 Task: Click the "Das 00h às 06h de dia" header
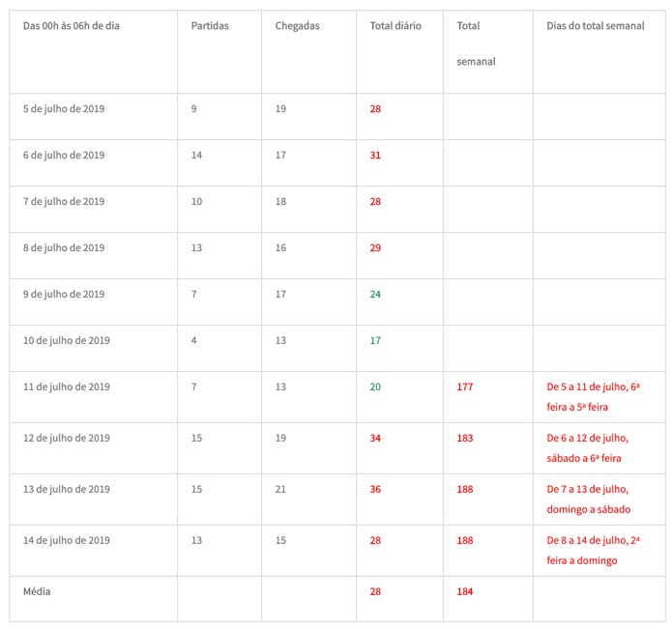click(x=73, y=26)
